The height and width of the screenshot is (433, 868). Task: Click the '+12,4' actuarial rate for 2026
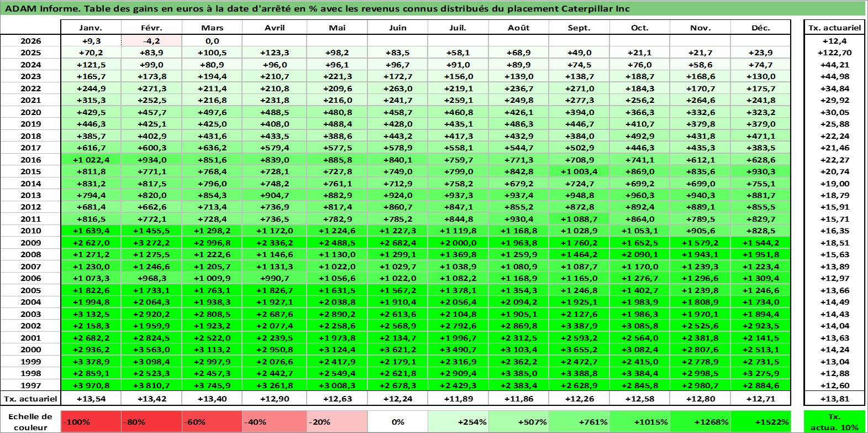[834, 41]
